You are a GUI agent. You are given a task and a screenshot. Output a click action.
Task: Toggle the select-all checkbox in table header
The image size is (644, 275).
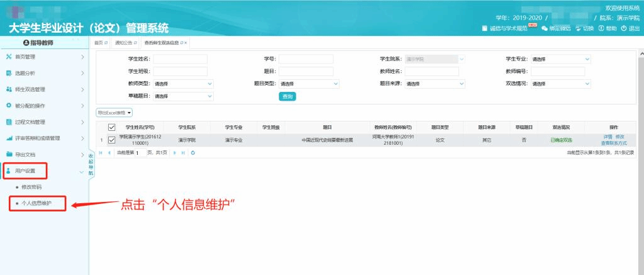(x=112, y=127)
